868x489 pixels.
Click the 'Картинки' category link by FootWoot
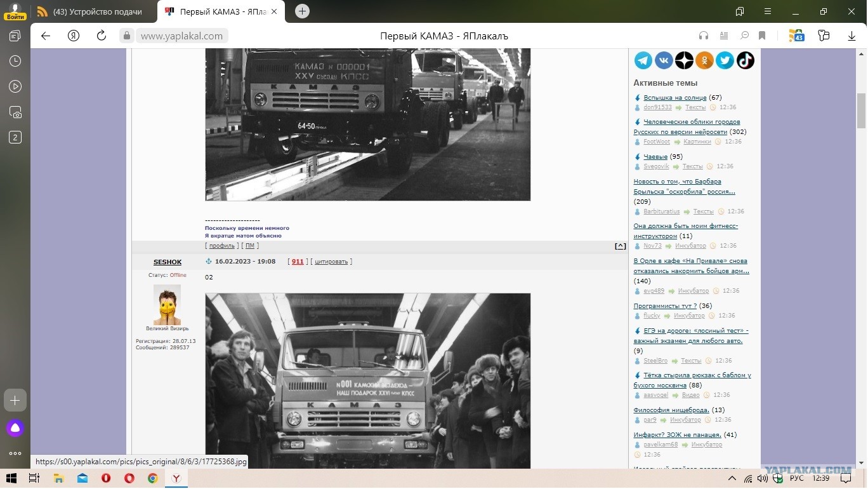697,142
